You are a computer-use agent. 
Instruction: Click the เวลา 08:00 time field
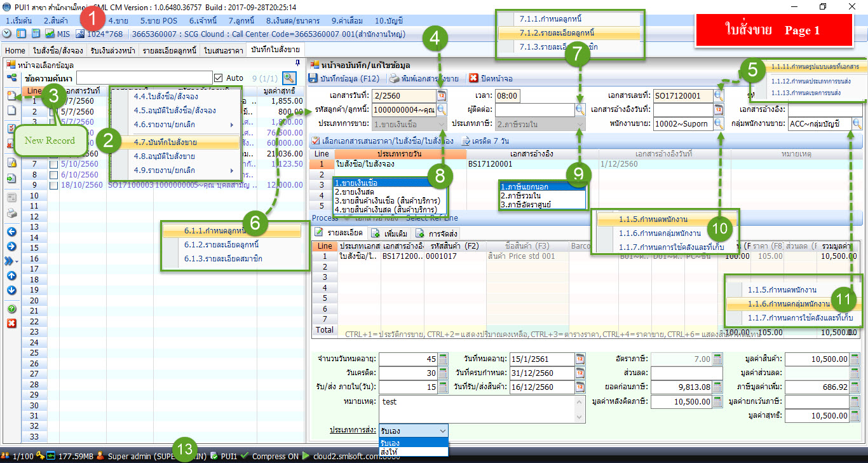(x=506, y=96)
